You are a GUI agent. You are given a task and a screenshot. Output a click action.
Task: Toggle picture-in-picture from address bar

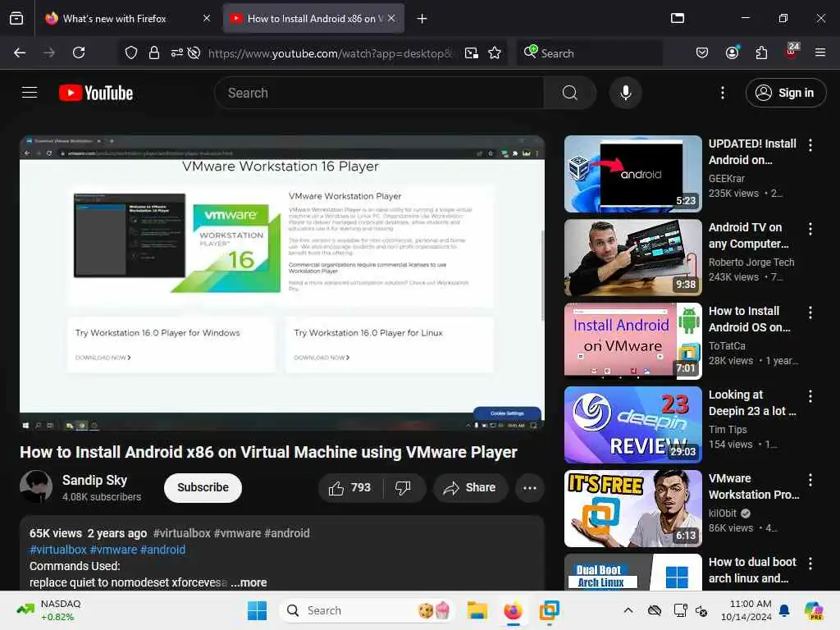(472, 52)
